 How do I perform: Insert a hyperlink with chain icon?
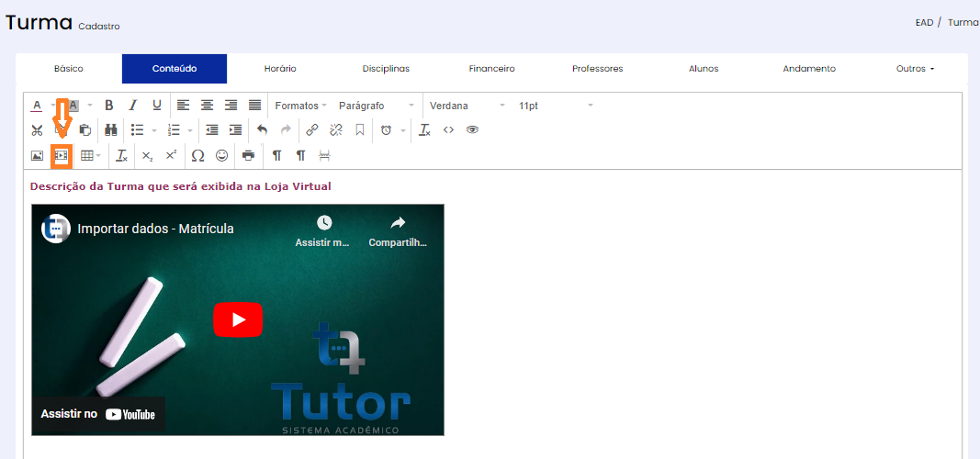click(x=312, y=129)
